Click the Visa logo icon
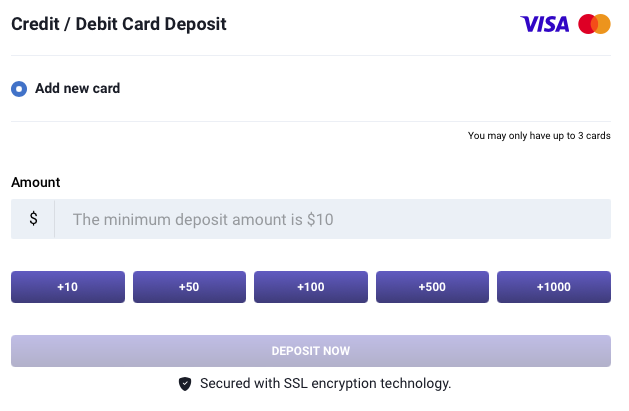The image size is (629, 411). coord(545,24)
